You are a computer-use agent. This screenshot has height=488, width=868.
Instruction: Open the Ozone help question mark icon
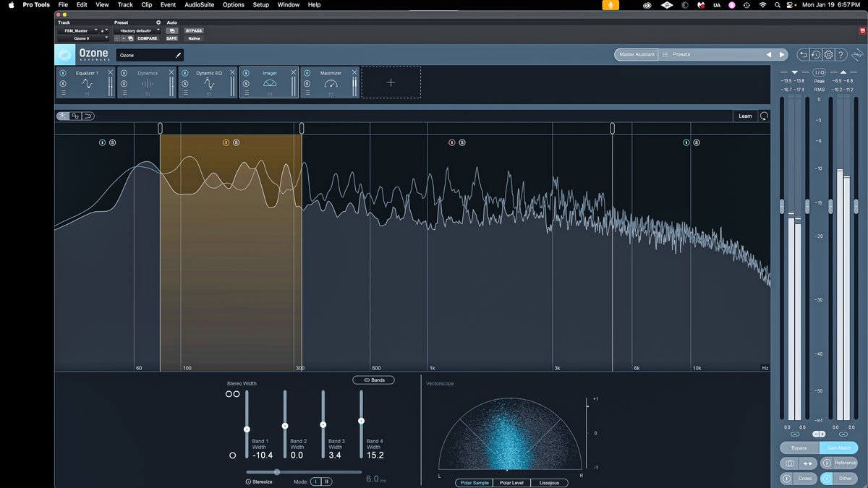(841, 54)
